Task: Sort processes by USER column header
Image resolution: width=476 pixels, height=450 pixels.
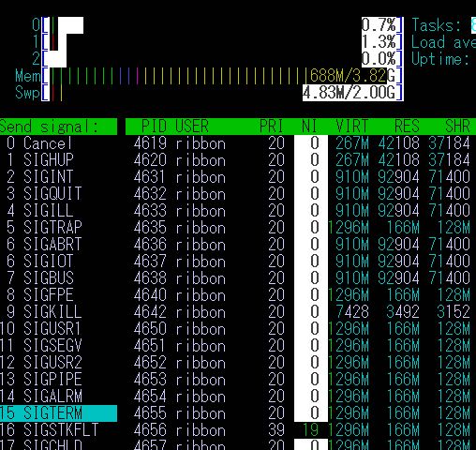Action: 192,127
